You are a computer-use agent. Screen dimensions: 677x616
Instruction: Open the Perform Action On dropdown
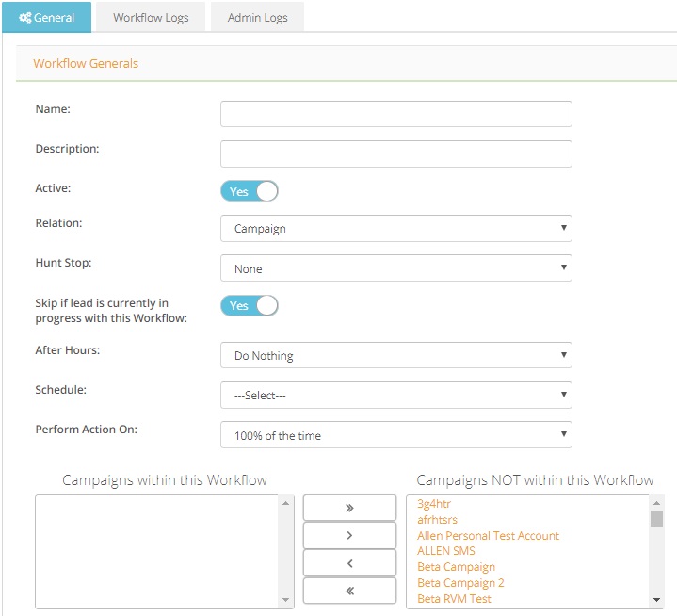[x=395, y=434]
